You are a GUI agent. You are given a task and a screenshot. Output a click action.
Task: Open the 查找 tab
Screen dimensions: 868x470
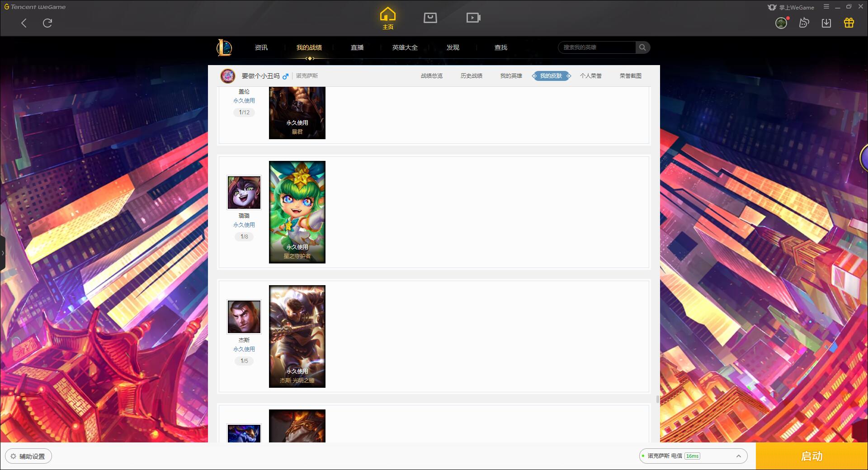(501, 47)
